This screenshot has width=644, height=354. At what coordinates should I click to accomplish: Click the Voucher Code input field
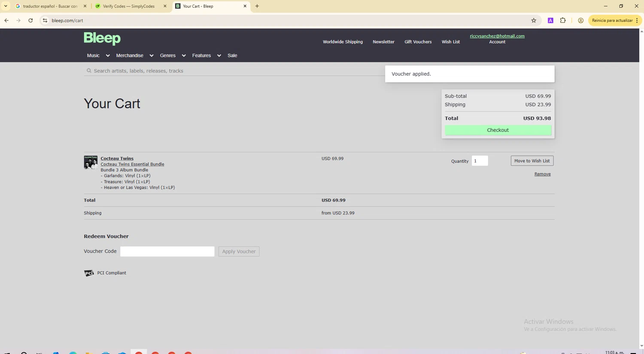click(x=167, y=251)
